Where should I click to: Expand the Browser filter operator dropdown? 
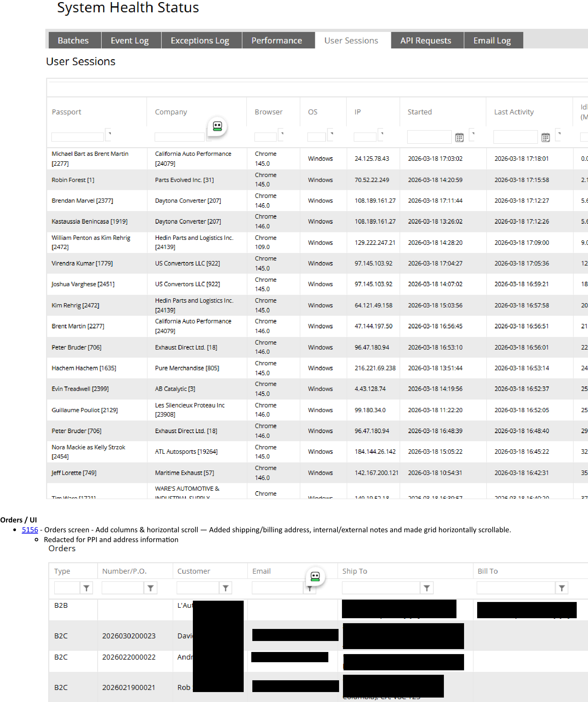click(281, 135)
